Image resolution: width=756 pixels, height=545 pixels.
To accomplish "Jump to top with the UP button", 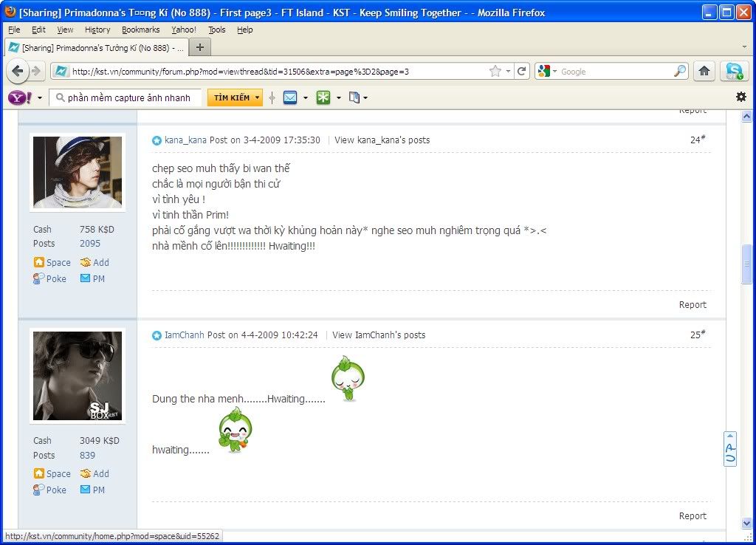I will (730, 449).
